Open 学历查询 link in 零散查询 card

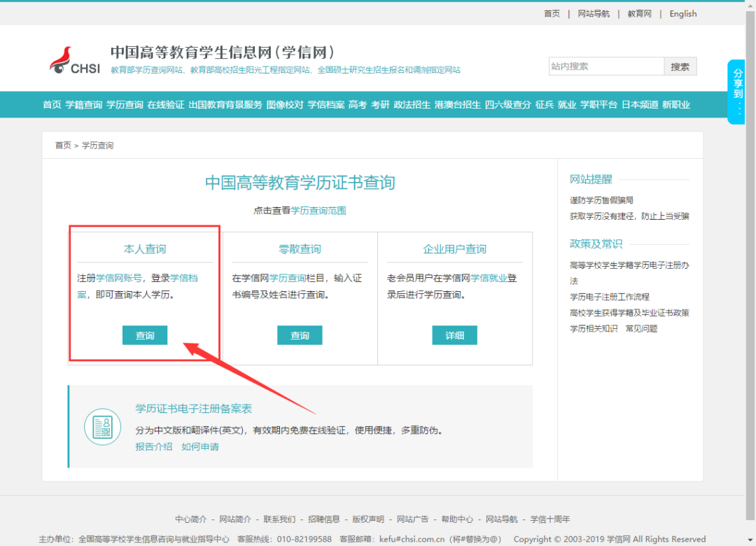(288, 278)
